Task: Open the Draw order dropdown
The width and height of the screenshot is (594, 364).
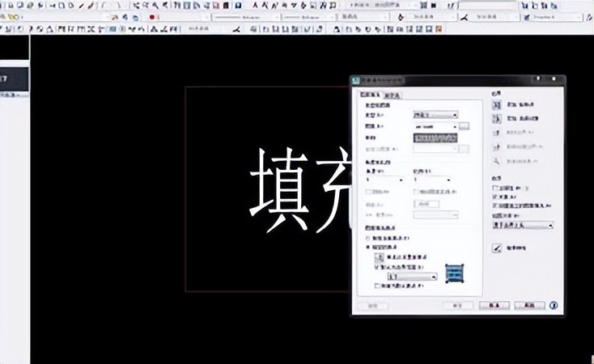Action: [x=523, y=225]
